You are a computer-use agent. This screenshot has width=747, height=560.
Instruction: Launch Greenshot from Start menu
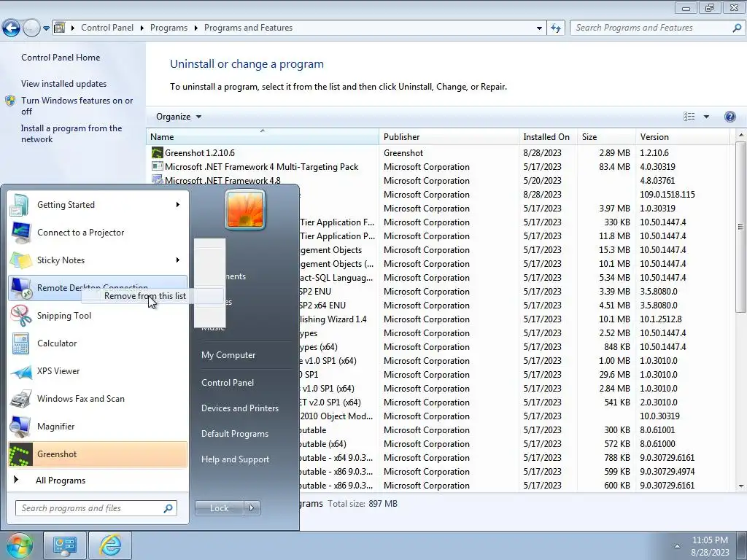click(98, 454)
